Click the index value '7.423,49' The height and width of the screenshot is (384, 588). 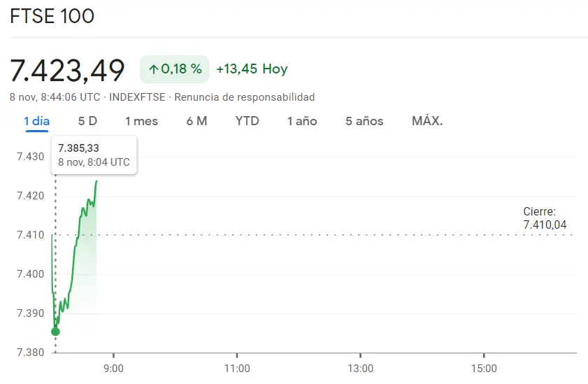pos(67,70)
